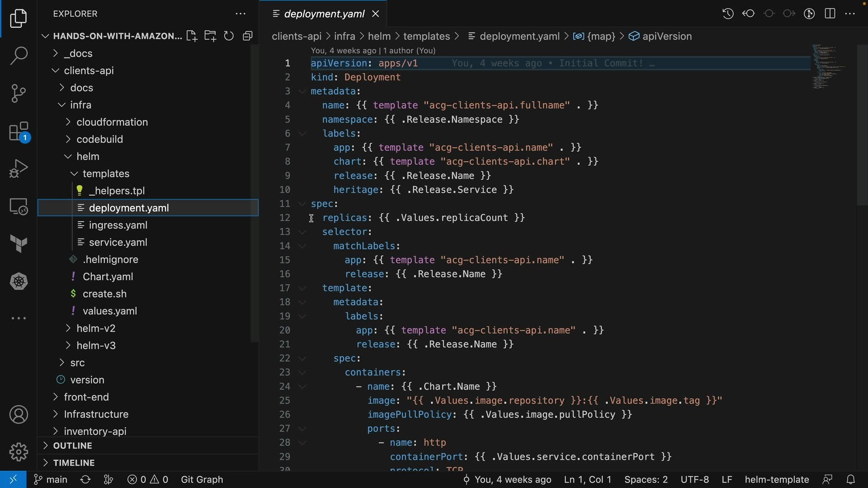Select the deployment.yaml editor tab

(x=324, y=14)
